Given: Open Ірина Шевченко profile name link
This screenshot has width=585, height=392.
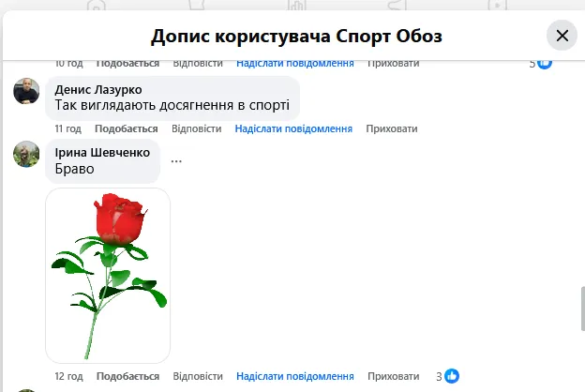Looking at the screenshot, I should (x=102, y=152).
